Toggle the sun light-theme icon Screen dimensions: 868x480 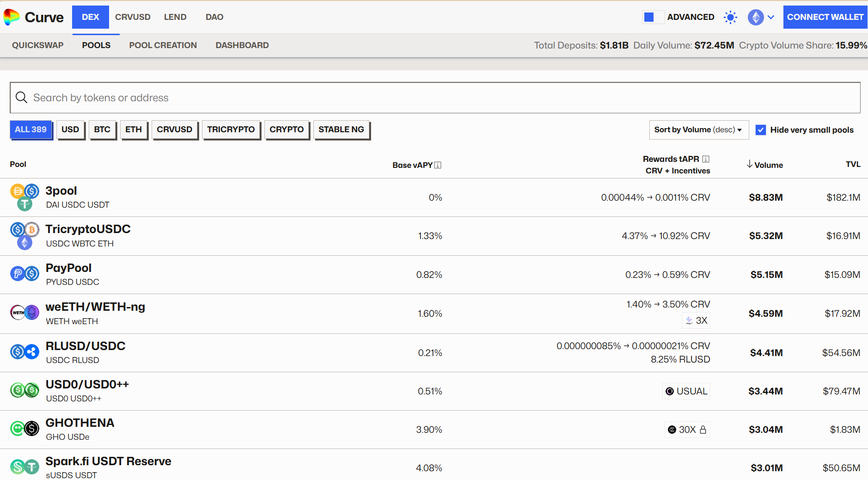730,18
